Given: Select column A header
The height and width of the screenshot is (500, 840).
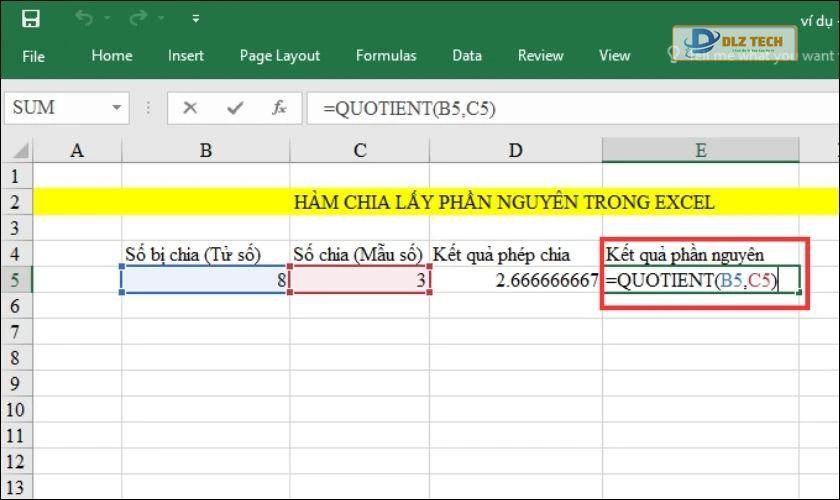Looking at the screenshot, I should (77, 151).
